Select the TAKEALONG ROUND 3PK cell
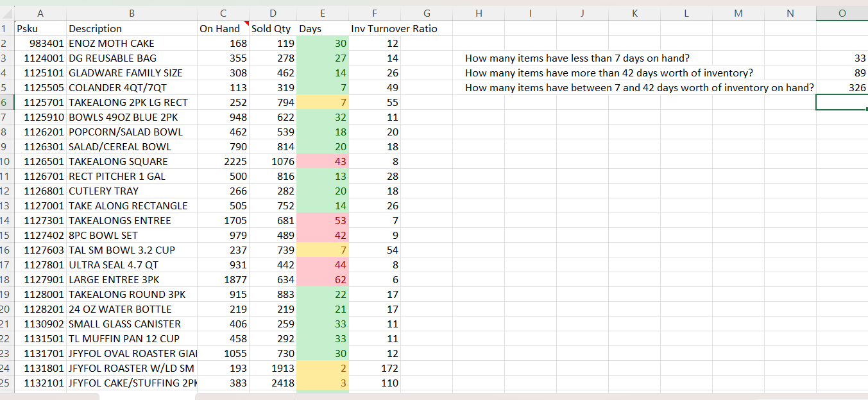This screenshot has width=868, height=400. [132, 294]
